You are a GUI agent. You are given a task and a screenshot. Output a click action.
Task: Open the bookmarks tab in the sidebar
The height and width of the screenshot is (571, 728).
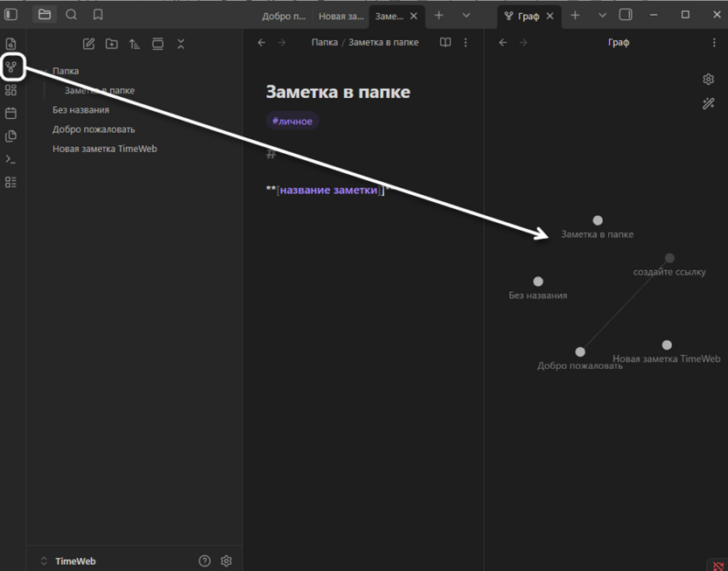tap(98, 15)
